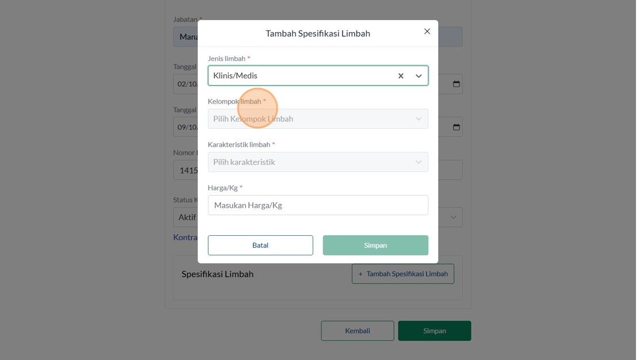The width and height of the screenshot is (644, 360).
Task: Open the Pilih Kelompok Limbah dropdown
Action: point(317,119)
